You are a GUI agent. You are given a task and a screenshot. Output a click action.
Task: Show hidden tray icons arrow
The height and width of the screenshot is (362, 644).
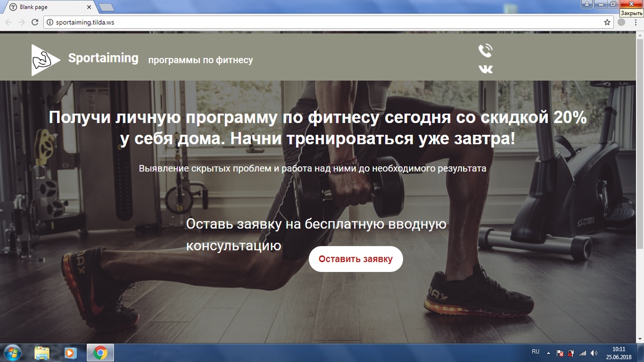(x=548, y=353)
